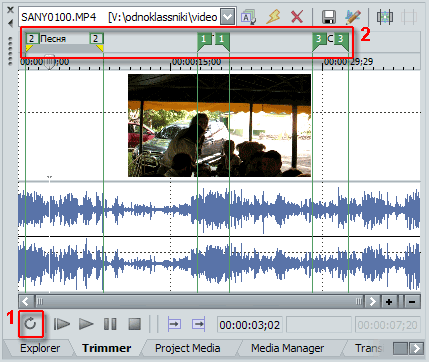Click the upper audio waveform channel
The width and height of the screenshot is (429, 362).
[x=219, y=209]
